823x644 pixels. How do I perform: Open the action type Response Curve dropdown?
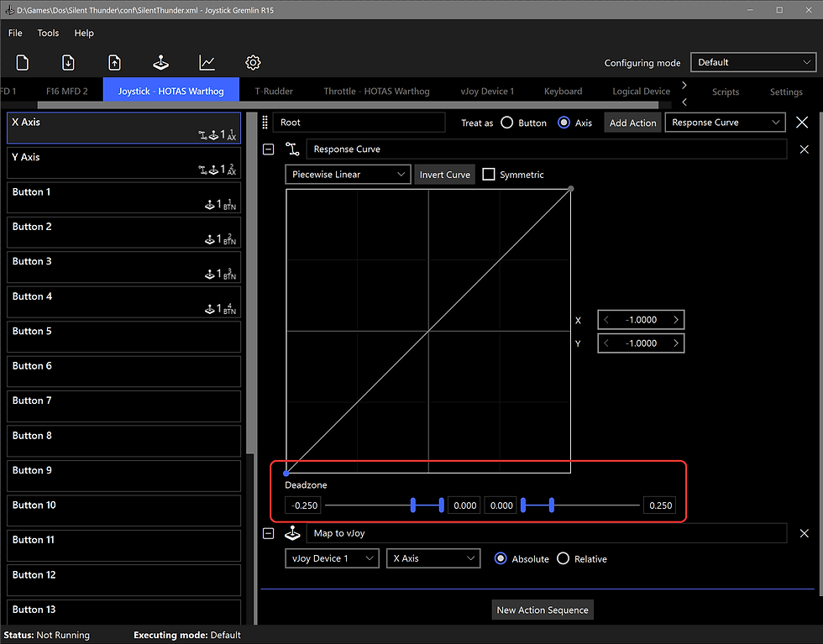725,123
